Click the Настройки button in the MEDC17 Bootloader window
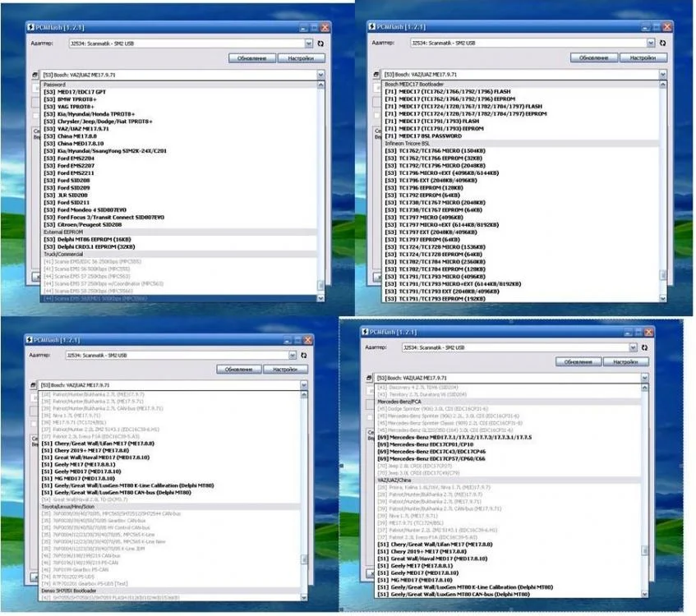Image resolution: width=696 pixels, height=616 pixels. click(x=643, y=57)
